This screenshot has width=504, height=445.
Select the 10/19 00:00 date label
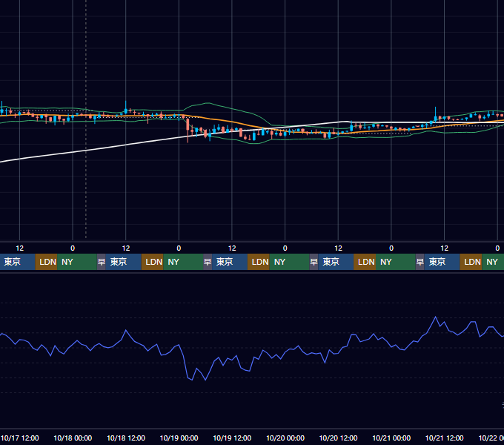pos(179,438)
